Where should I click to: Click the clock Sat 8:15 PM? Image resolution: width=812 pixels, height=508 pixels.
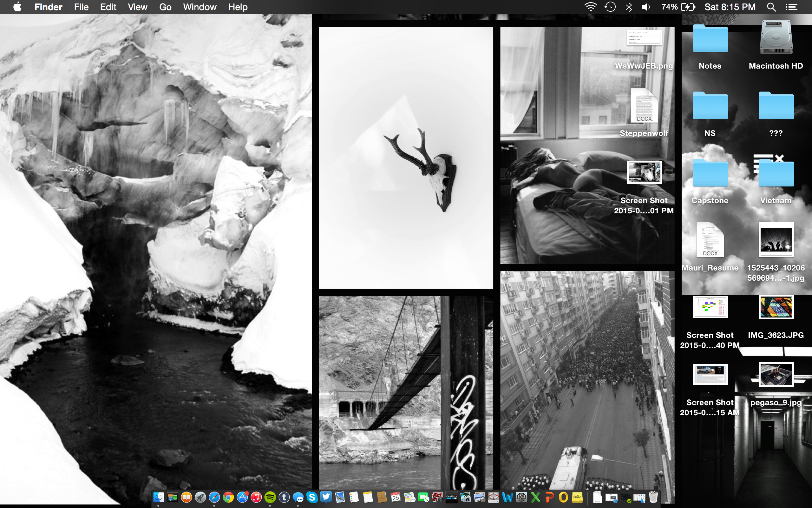point(730,7)
